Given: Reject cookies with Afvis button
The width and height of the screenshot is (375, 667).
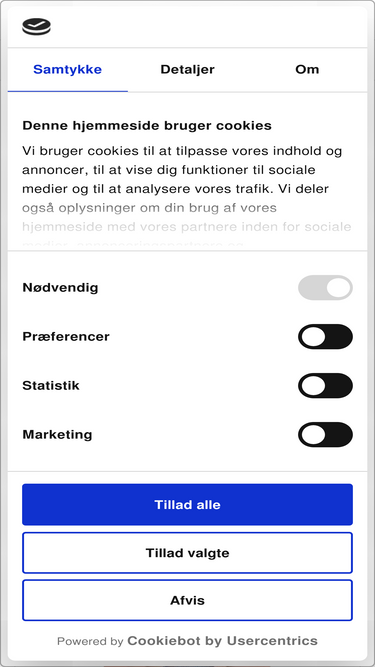Looking at the screenshot, I should (x=188, y=600).
